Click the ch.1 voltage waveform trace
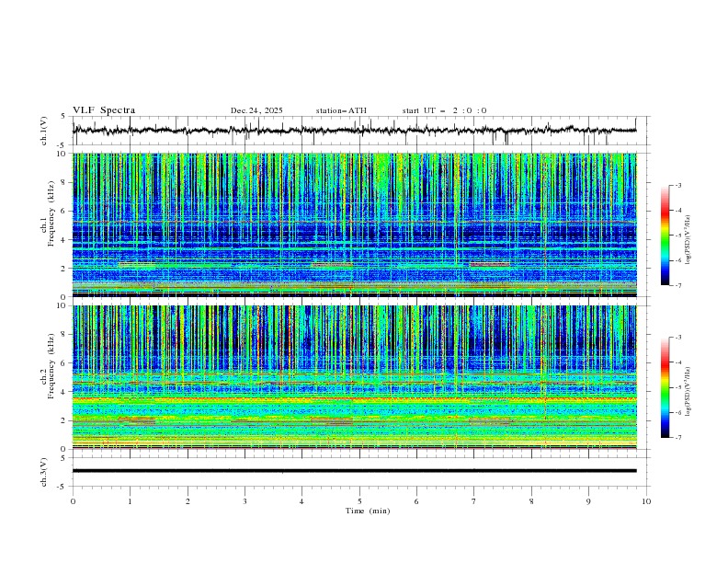The width and height of the screenshot is (728, 563). 354,131
